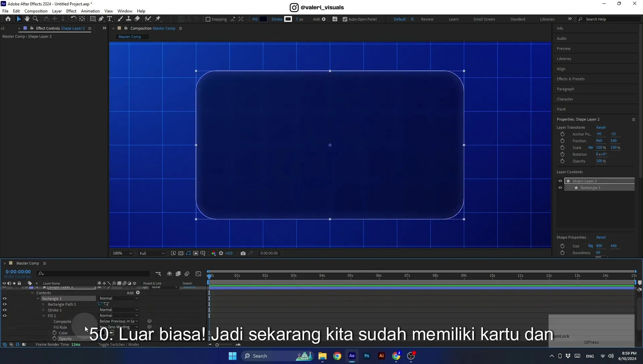Open the show channel color management icon

pyautogui.click(x=214, y=253)
